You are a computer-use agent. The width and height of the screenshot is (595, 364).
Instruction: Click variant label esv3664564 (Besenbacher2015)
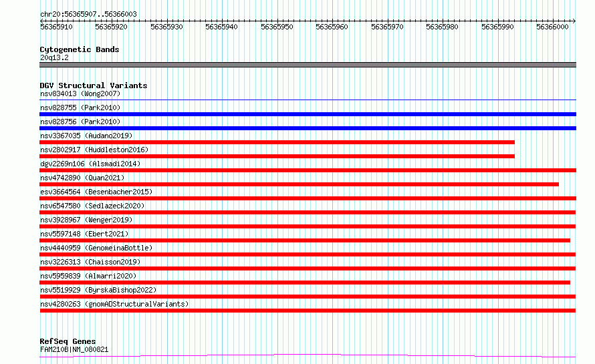tap(96, 192)
